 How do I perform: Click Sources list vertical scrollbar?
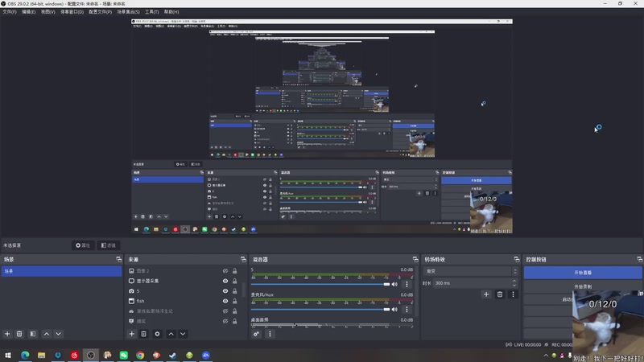pyautogui.click(x=243, y=290)
